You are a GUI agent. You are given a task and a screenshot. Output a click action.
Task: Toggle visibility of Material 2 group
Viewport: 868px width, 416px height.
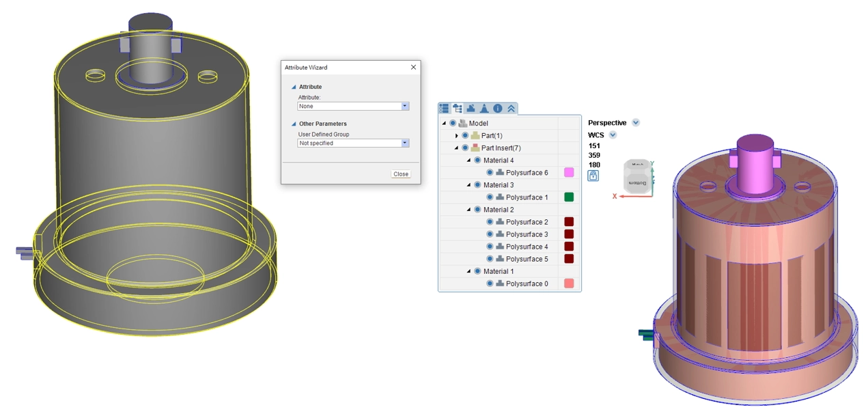477,210
